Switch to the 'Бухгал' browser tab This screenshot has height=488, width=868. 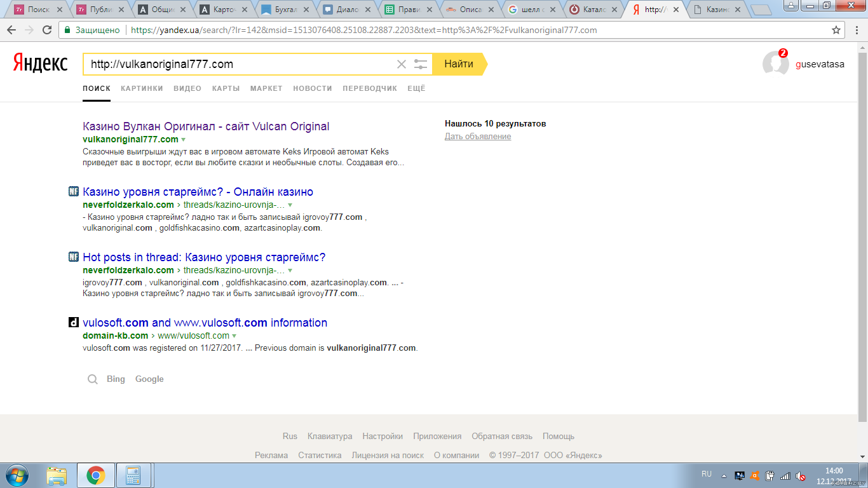tap(285, 10)
